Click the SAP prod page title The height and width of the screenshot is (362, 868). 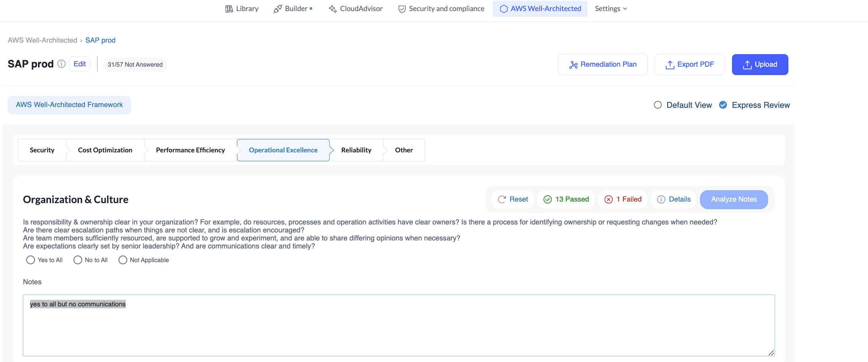tap(30, 64)
